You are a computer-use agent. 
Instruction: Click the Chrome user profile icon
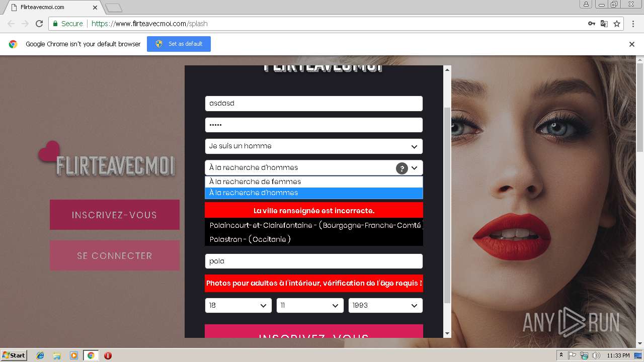point(586,4)
